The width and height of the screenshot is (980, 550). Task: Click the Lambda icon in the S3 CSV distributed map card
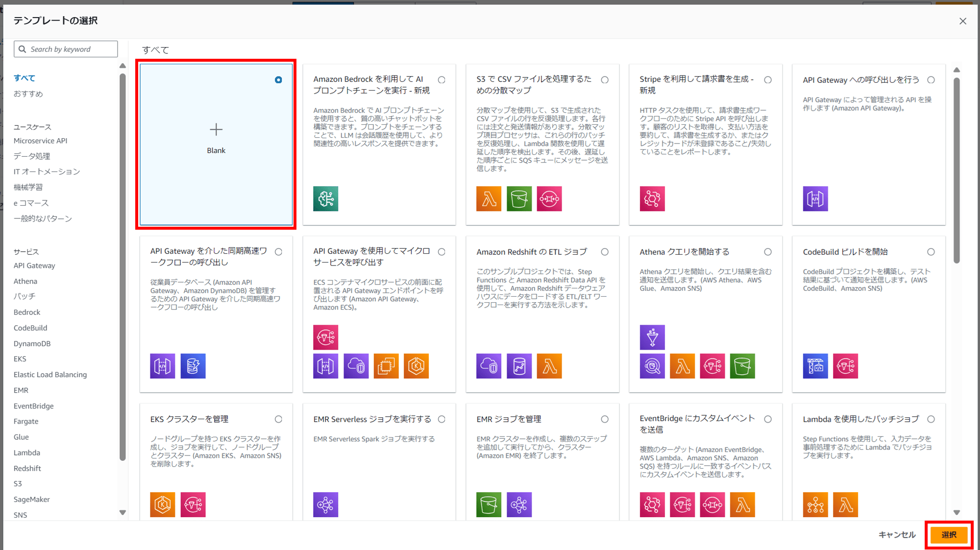point(489,198)
